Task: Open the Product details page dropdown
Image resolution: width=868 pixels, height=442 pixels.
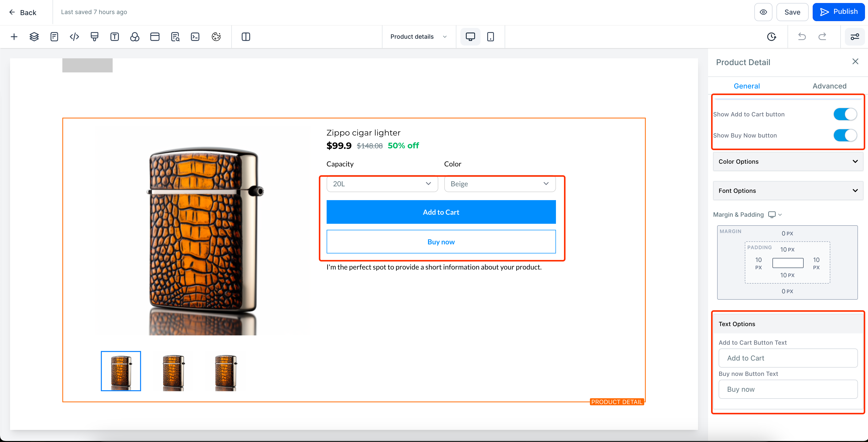Action: (x=418, y=37)
